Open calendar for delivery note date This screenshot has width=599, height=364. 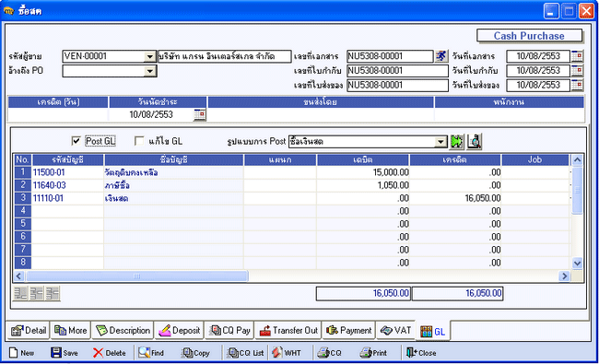pos(577,85)
